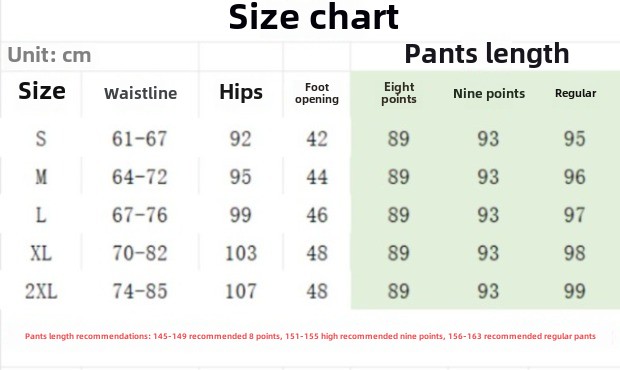Click the Foot opening column header
This screenshot has width=620, height=370.
tap(317, 93)
